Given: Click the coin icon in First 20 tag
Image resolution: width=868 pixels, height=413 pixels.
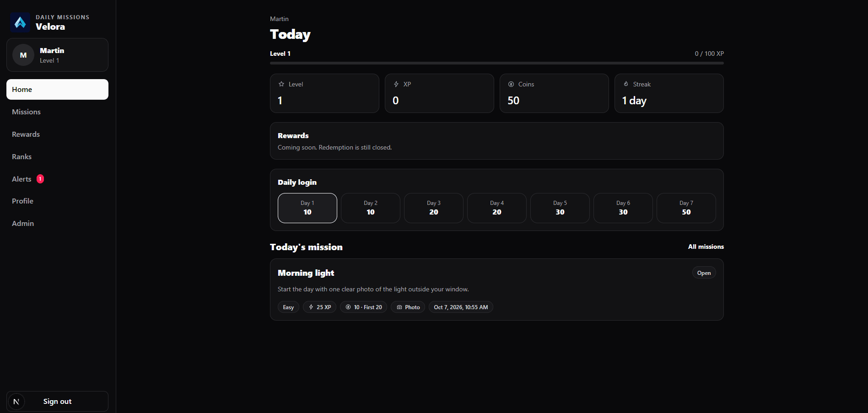Looking at the screenshot, I should coord(348,307).
